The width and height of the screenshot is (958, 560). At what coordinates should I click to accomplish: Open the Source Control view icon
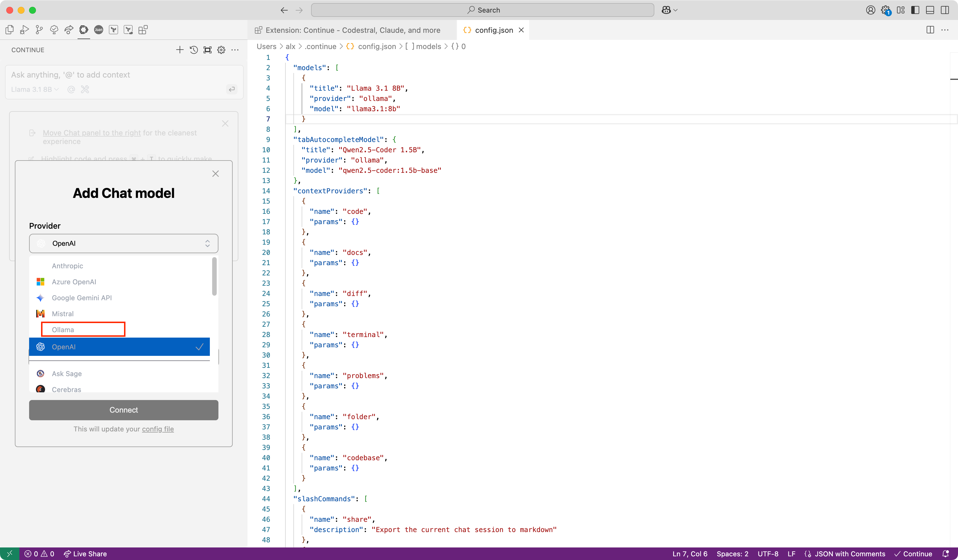click(39, 30)
